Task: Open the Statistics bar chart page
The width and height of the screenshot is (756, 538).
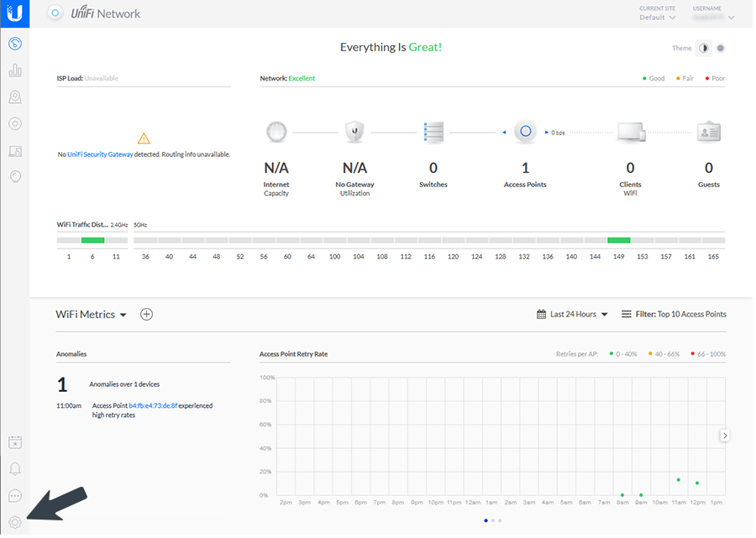Action: pos(14,71)
